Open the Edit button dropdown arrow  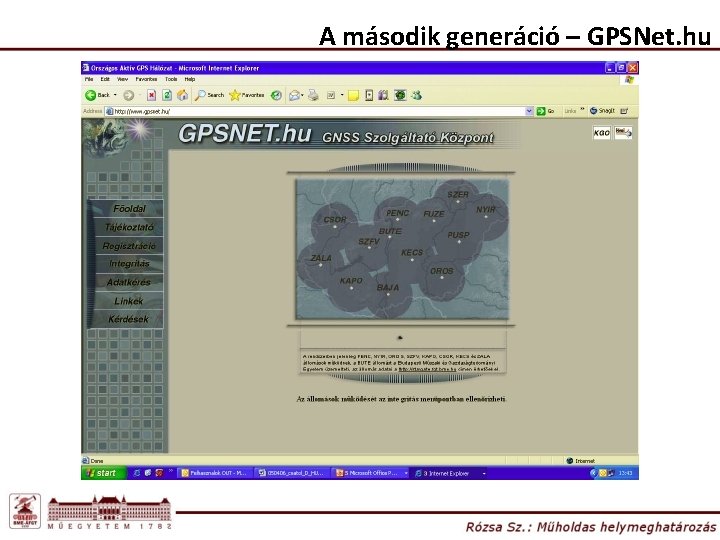[342, 96]
